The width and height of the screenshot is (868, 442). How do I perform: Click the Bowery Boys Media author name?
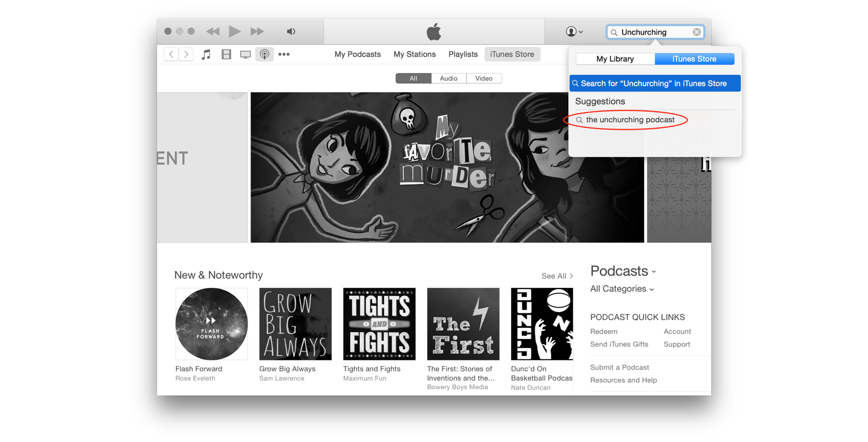pyautogui.click(x=457, y=387)
